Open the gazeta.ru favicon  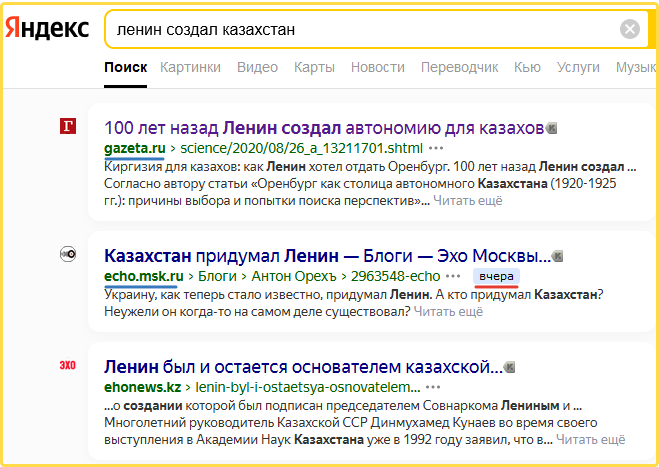click(x=68, y=126)
